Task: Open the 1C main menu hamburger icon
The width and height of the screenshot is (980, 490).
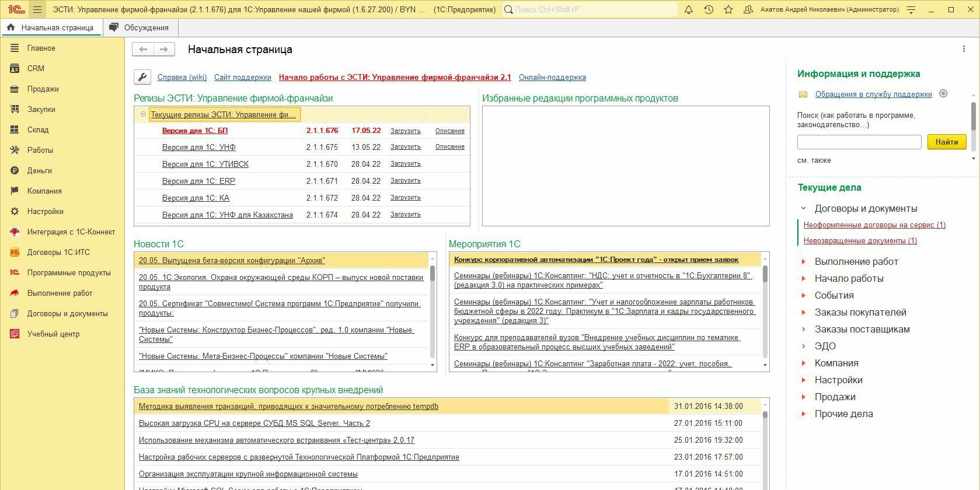Action: pyautogui.click(x=37, y=9)
